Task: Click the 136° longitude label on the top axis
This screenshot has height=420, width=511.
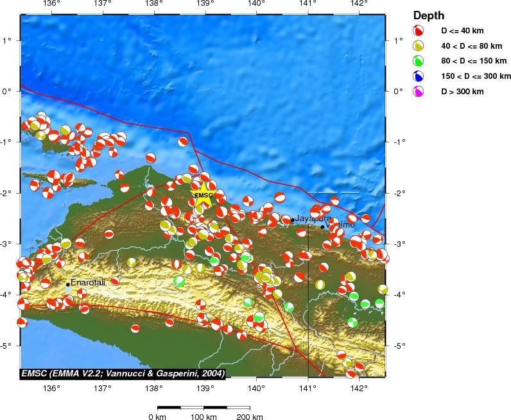Action: [x=52, y=4]
